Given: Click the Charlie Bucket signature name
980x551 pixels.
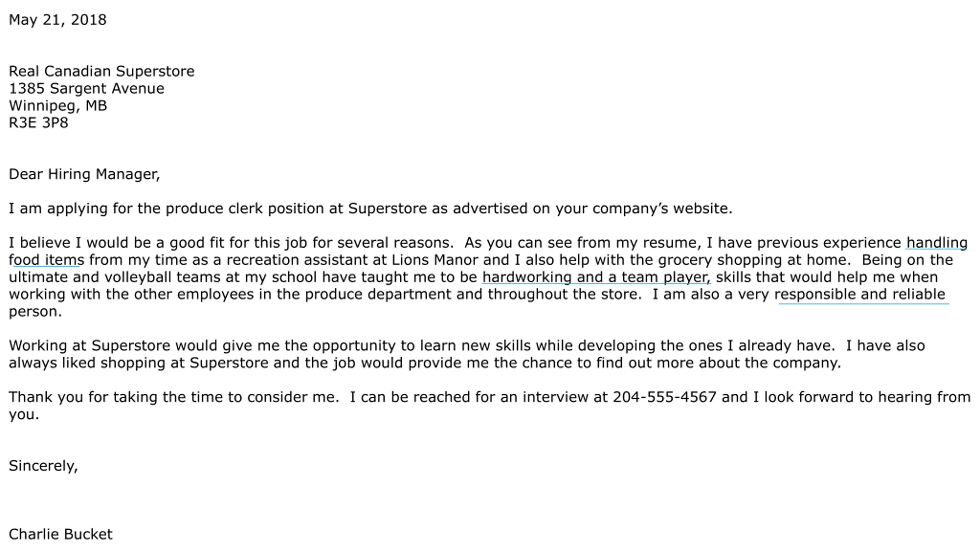Looking at the screenshot, I should (60, 534).
